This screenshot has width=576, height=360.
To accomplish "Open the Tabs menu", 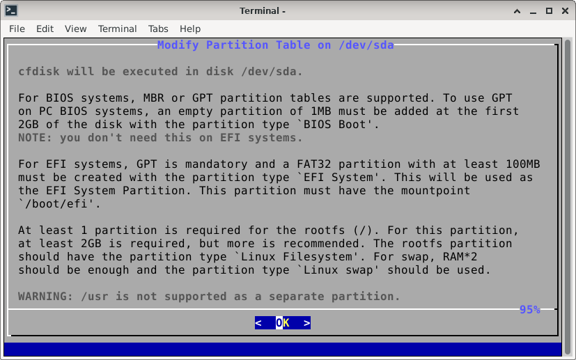I will pos(158,29).
